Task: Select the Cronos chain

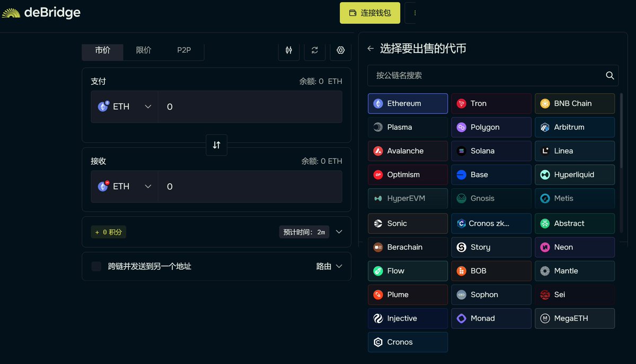Action: tap(408, 342)
